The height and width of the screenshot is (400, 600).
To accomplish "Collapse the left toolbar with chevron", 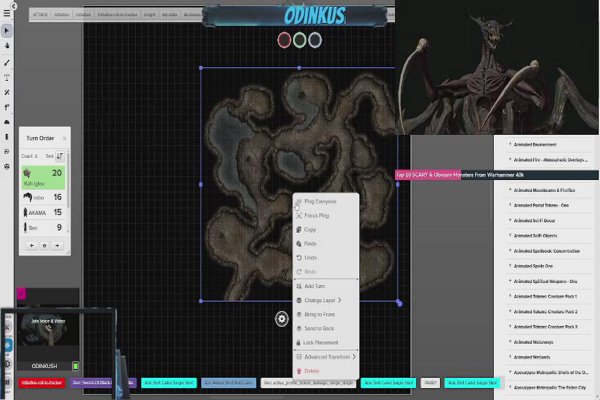I will point(13,6).
